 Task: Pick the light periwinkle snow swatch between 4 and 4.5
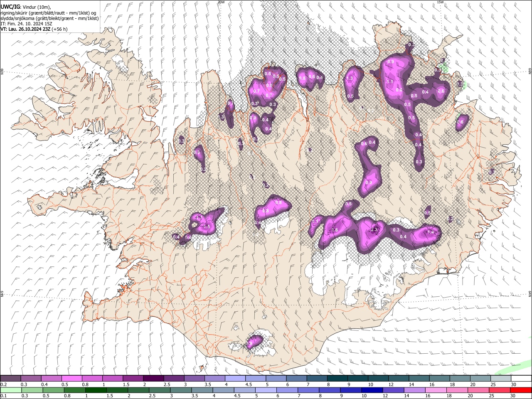pyautogui.click(x=235, y=379)
